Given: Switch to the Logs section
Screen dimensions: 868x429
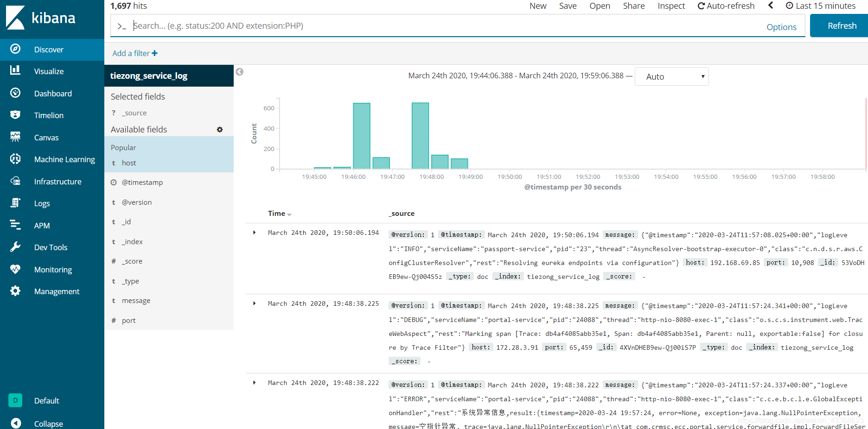Looking at the screenshot, I should [x=15, y=203].
